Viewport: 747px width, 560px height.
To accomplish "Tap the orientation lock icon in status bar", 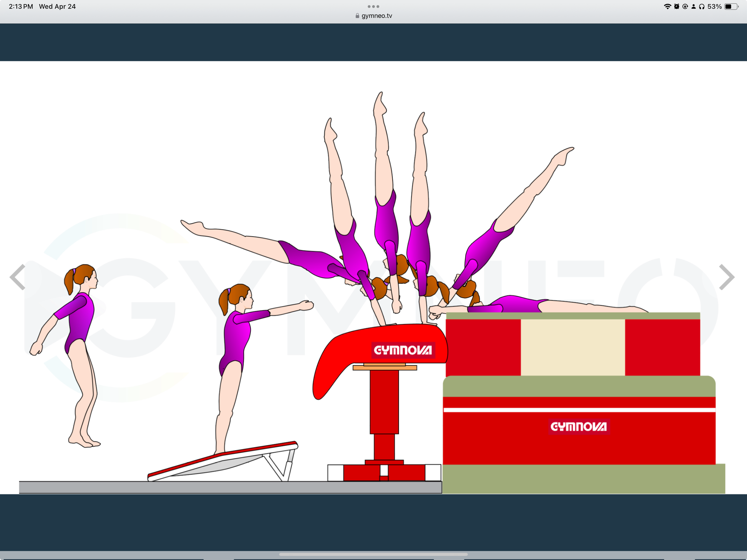I will click(685, 6).
